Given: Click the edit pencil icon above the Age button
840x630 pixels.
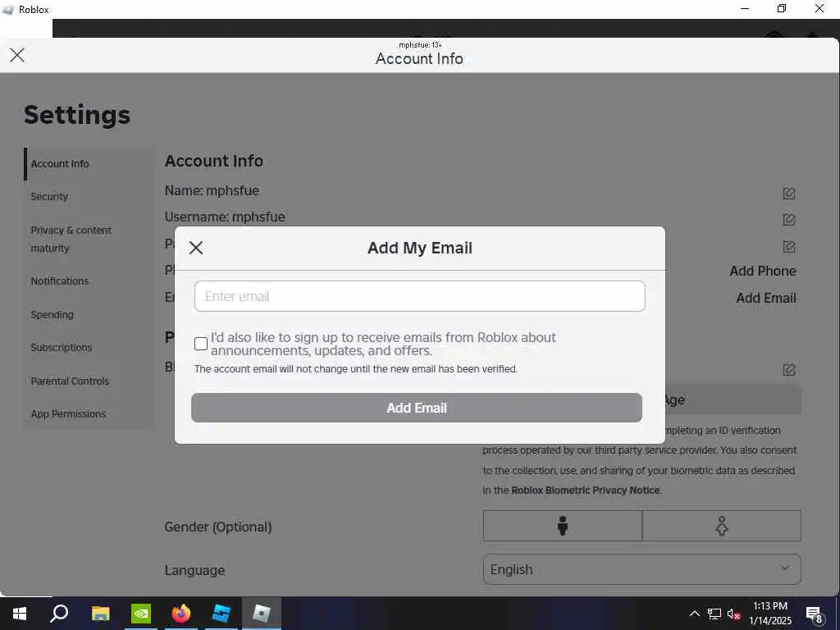Looking at the screenshot, I should 788,369.
